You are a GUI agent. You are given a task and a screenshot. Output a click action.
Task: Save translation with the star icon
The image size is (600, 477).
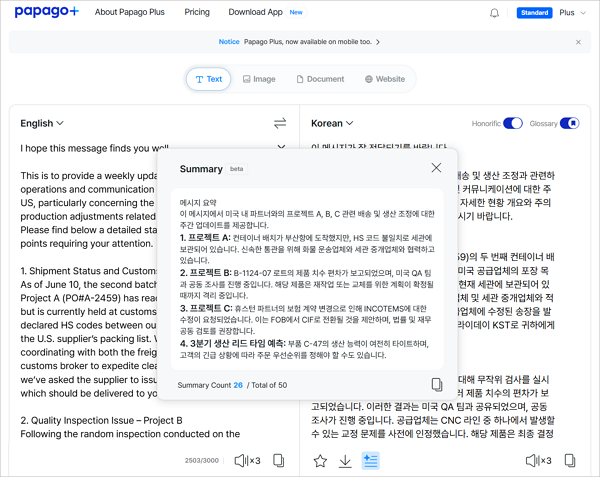[320, 460]
